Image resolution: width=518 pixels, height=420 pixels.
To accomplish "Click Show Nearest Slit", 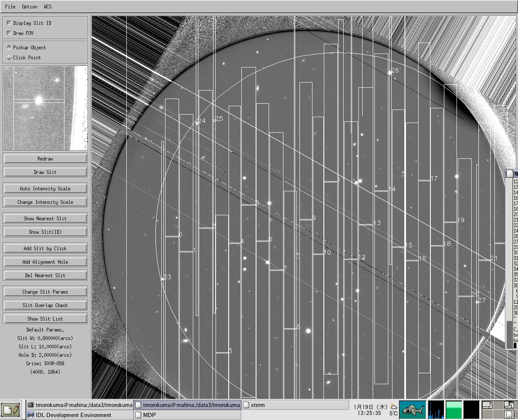I will (x=45, y=219).
